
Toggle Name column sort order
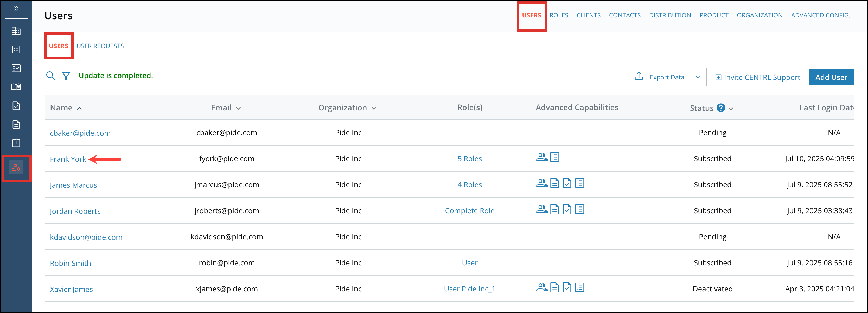click(x=79, y=108)
